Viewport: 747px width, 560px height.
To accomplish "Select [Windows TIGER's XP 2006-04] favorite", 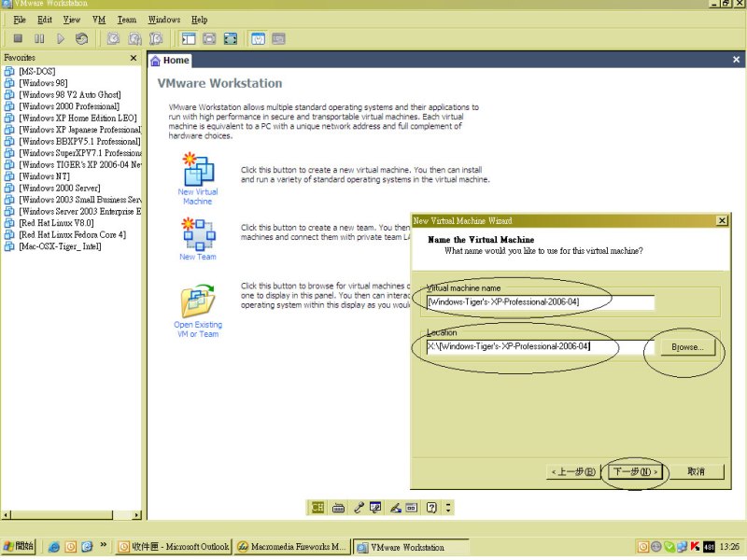I will [x=79, y=165].
